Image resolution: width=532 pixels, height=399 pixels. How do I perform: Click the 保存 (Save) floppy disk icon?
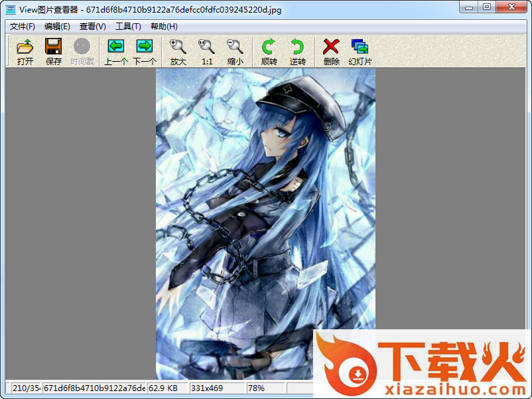pyautogui.click(x=53, y=46)
